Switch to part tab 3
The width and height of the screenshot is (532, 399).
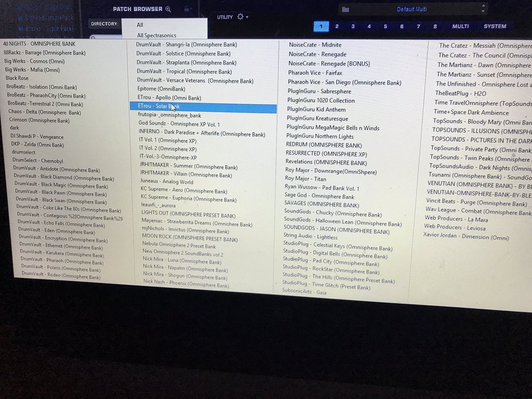pyautogui.click(x=353, y=26)
